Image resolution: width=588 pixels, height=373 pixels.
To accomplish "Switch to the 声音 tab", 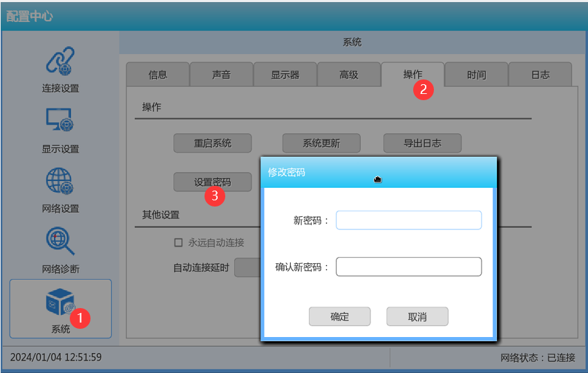I will tap(221, 75).
